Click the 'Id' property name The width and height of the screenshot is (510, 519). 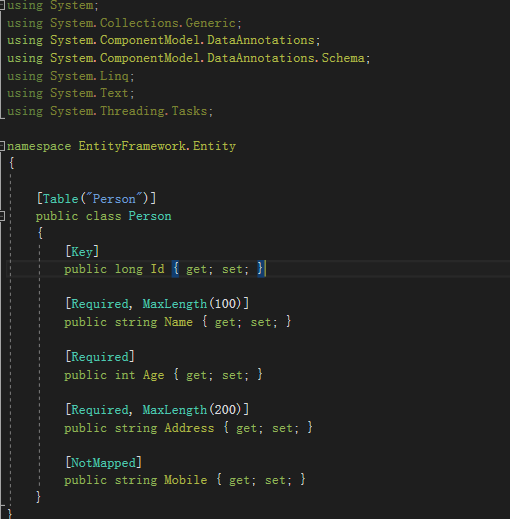[157, 269]
